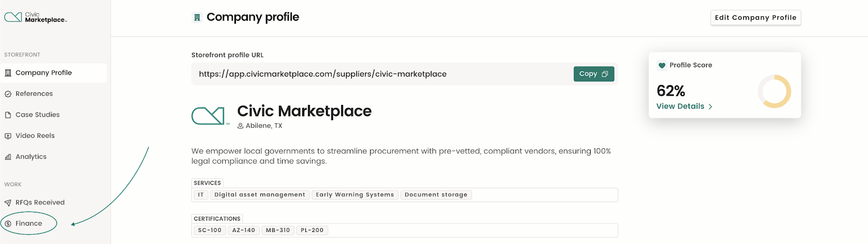Click the PL-200 certification tag
The image size is (868, 244).
point(312,230)
